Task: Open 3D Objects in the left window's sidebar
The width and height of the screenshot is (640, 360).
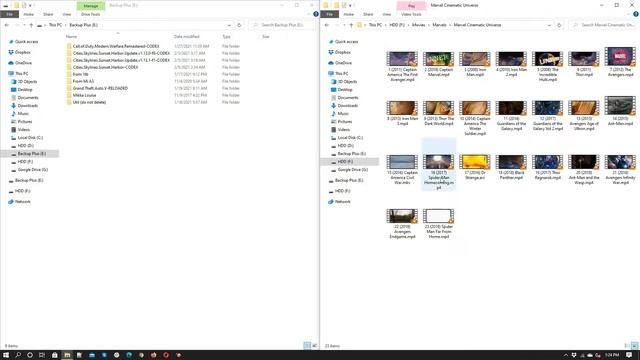Action: [24, 82]
